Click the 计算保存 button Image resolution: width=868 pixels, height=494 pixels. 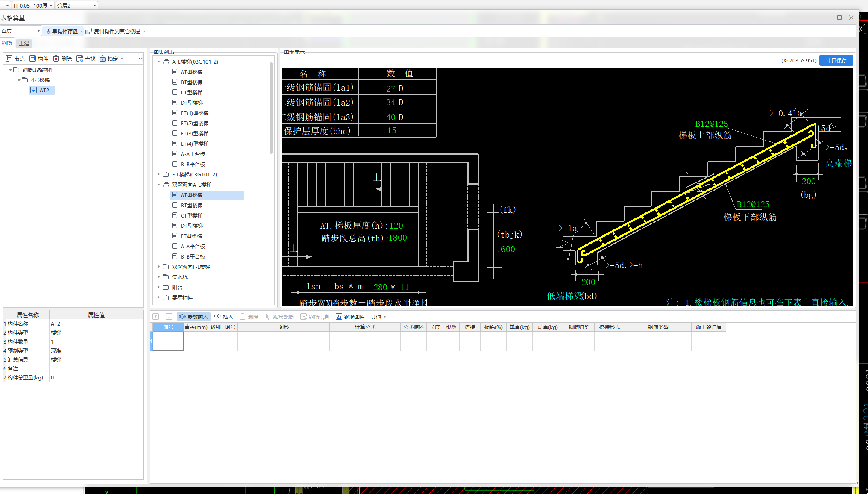coord(836,60)
